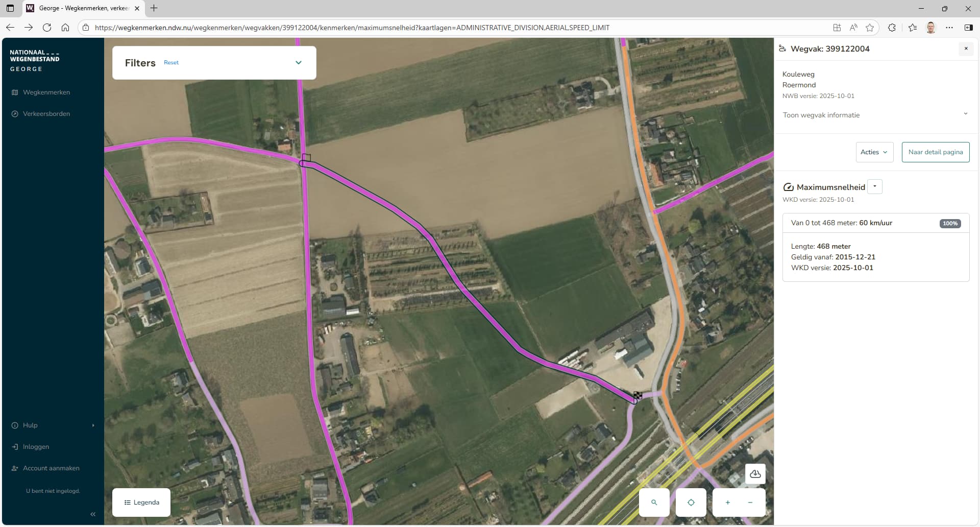Viewport: 980px width, 527px height.
Task: Open dropdown next to Maximumsnelheid heading
Action: point(875,187)
